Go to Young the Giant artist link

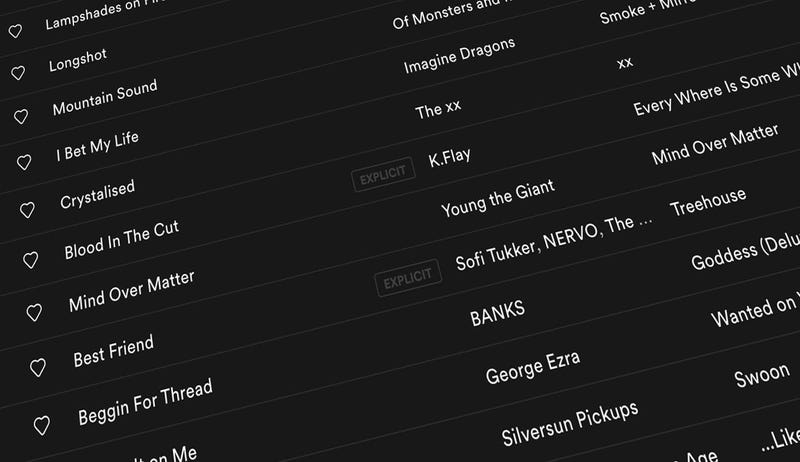[497, 198]
